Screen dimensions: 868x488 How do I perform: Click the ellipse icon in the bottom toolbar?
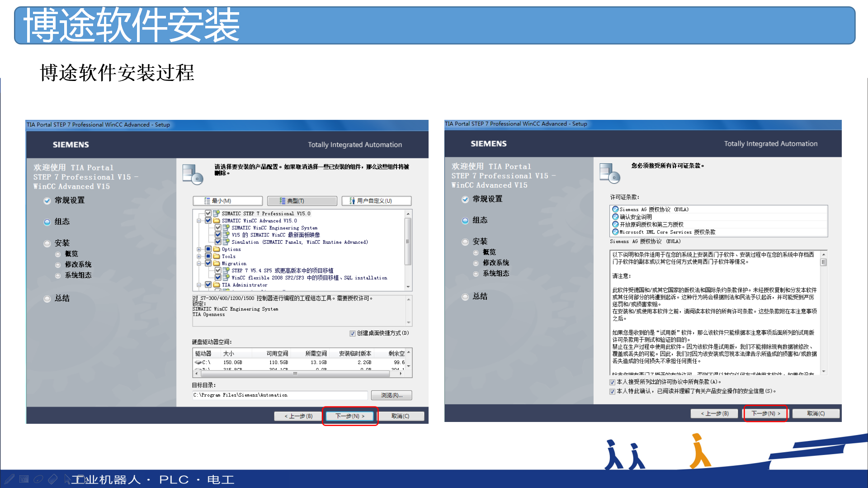click(38, 479)
